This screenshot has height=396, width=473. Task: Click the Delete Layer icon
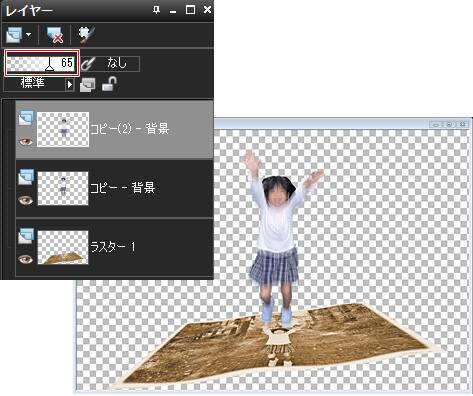55,35
